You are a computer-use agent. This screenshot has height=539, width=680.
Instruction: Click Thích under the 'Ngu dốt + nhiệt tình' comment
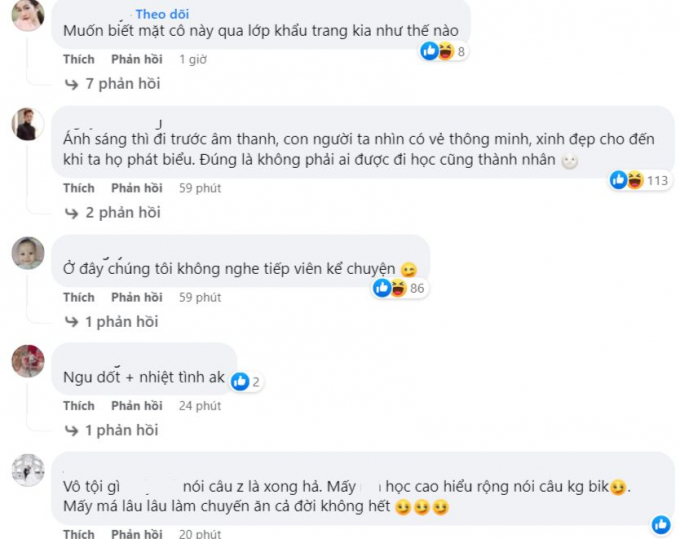[78, 405]
